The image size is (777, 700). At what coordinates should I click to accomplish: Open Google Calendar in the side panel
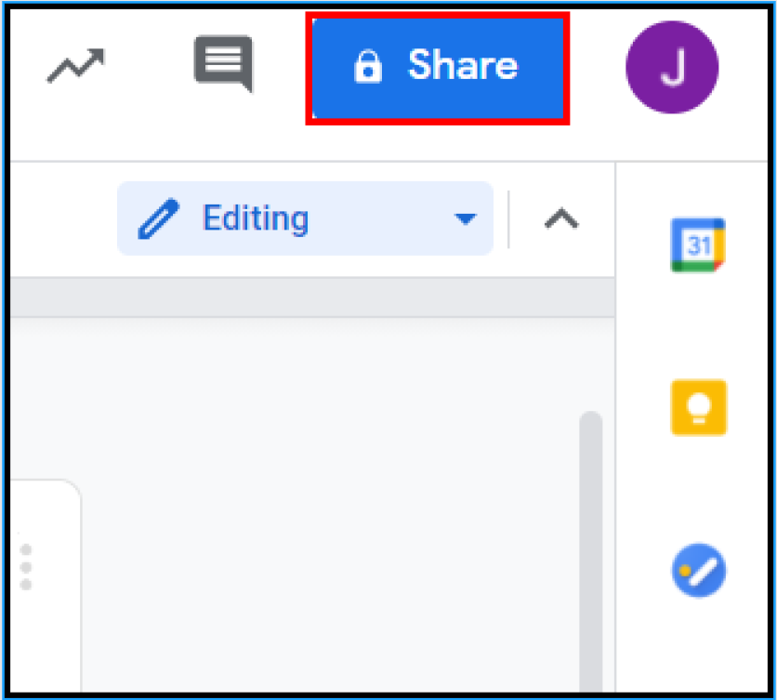point(698,245)
